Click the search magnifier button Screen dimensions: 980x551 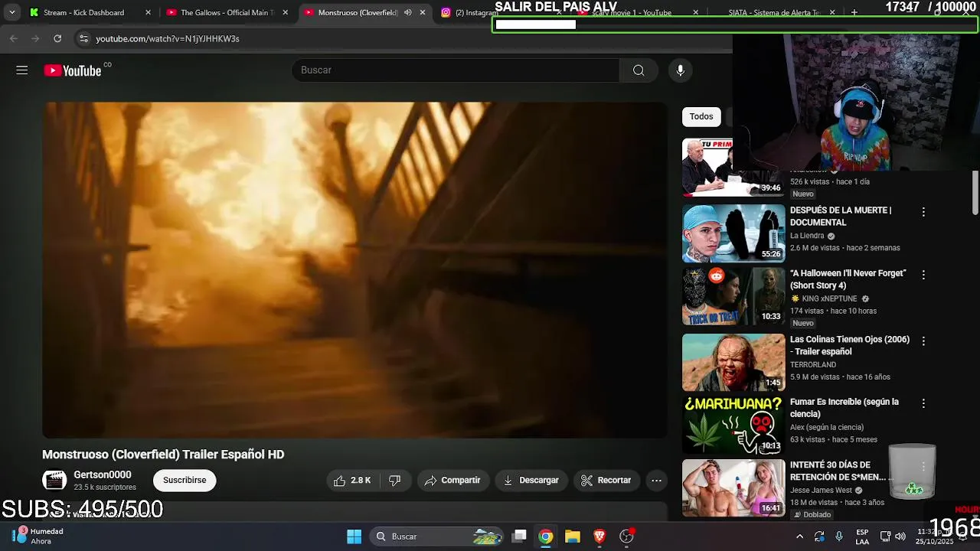coord(639,70)
